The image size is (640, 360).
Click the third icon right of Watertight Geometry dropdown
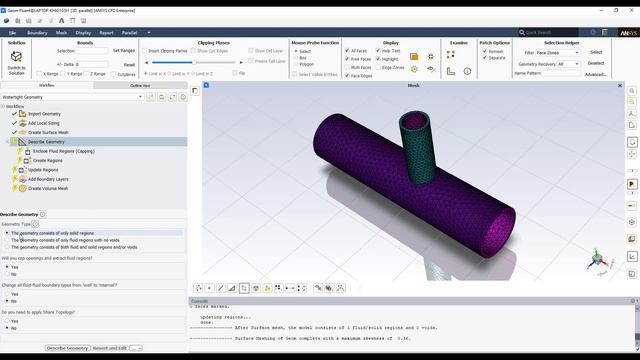[x=172, y=97]
